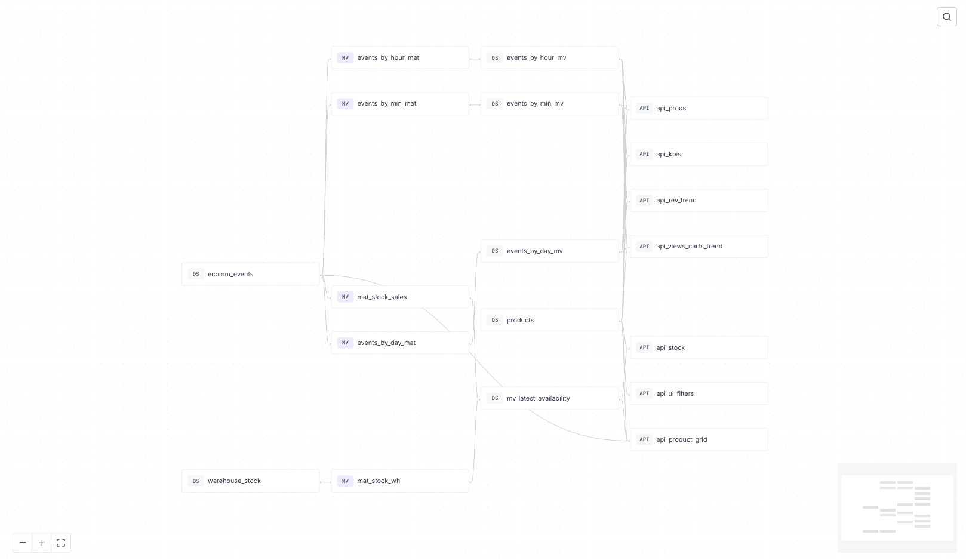Image resolution: width=966 pixels, height=560 pixels.
Task: Click the fullscreen icon in bottom toolbar
Action: pyautogui.click(x=60, y=543)
